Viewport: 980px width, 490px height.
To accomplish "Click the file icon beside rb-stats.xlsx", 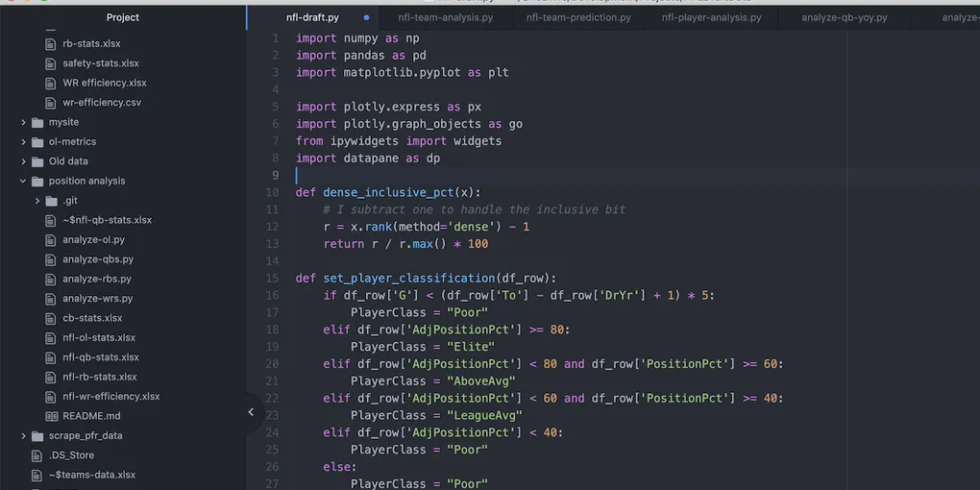I will (x=53, y=44).
